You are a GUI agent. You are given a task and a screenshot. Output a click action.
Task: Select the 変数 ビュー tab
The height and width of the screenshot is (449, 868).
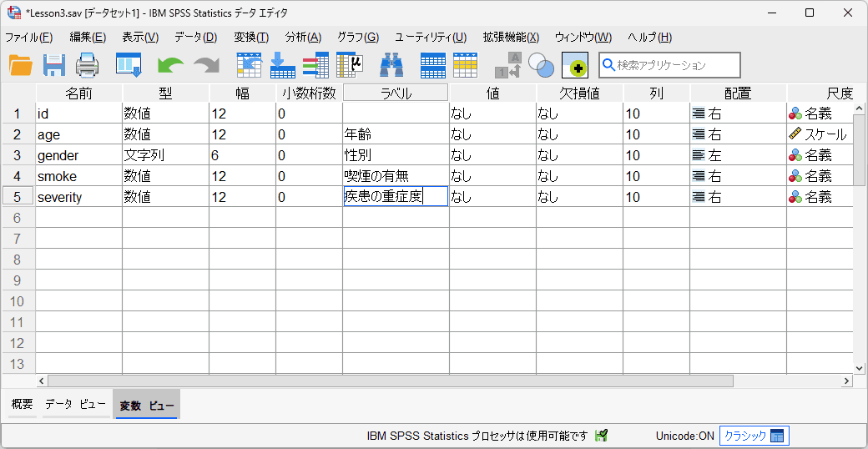point(147,405)
